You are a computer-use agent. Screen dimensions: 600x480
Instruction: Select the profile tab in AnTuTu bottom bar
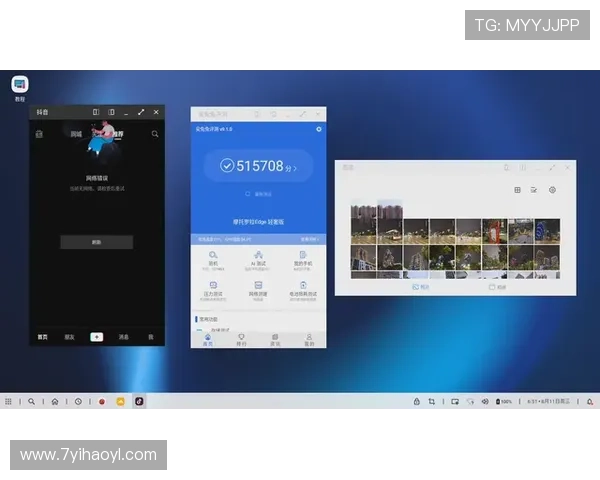(309, 340)
